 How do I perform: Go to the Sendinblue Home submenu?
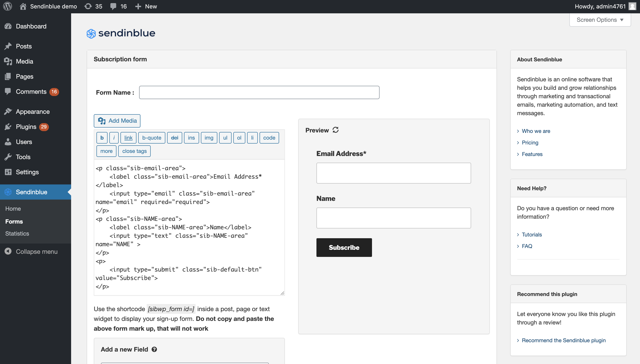13,208
